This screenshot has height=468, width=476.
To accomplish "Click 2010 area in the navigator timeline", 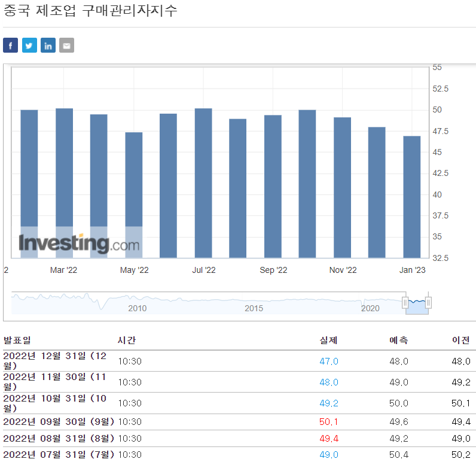I will coord(137,308).
